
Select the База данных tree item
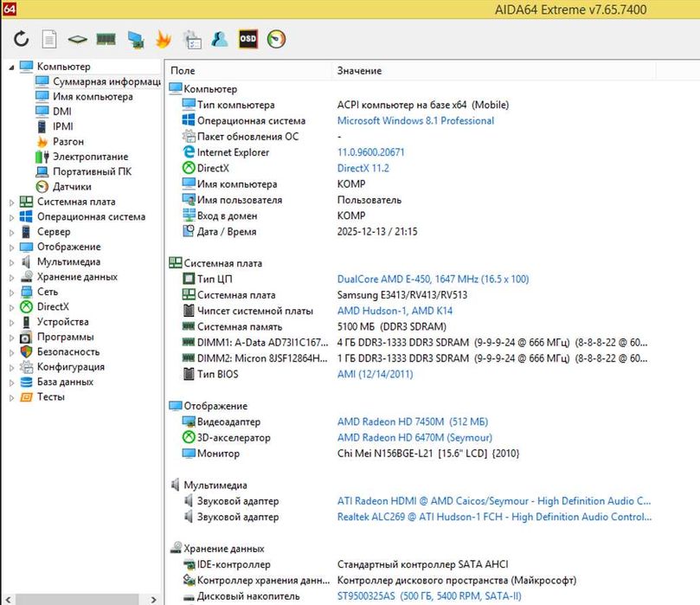(x=65, y=382)
